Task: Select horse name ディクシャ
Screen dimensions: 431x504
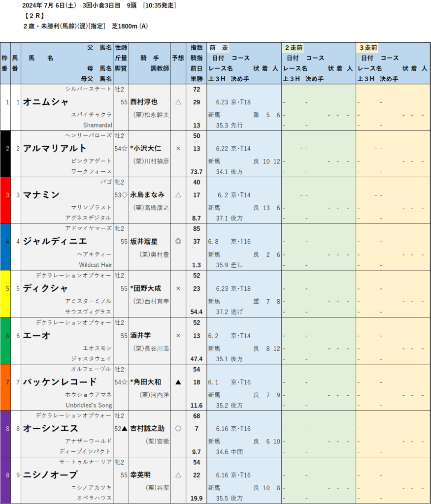Action: tap(45, 288)
